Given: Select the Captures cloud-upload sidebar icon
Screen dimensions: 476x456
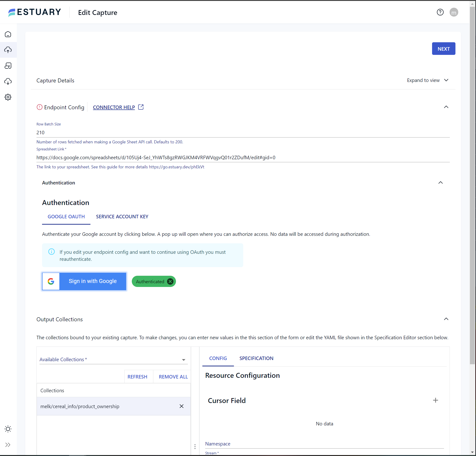Looking at the screenshot, I should coord(8,50).
